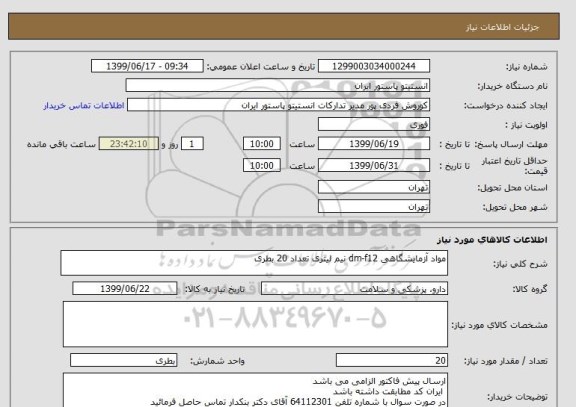Image resolution: width=576 pixels, height=407 pixels.
Task: Select the label تاریخ و ساعت اعلان عمومی
Action: [261, 67]
